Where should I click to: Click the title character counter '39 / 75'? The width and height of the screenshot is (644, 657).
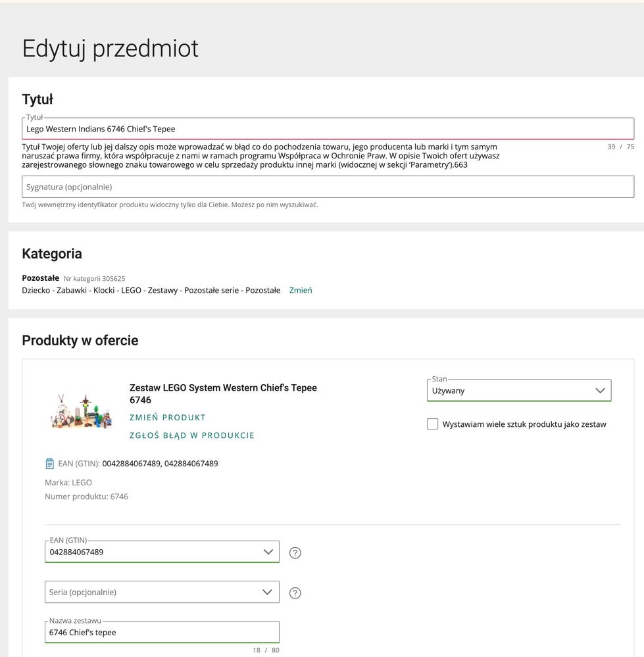point(620,147)
